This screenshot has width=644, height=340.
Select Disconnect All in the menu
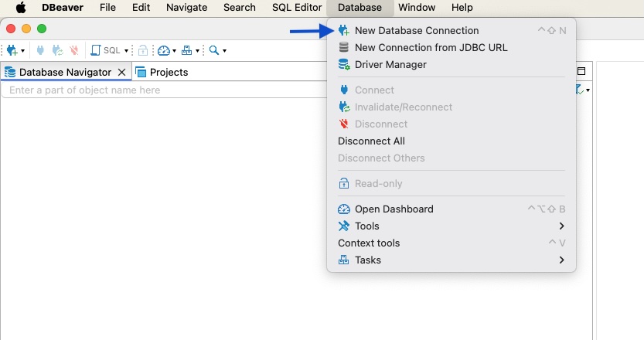451,141
